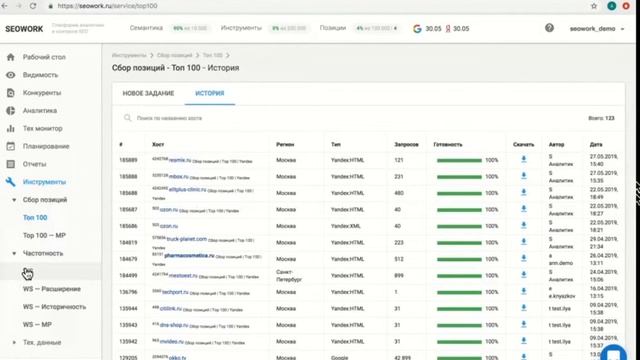
Task: Select the История tab
Action: point(210,93)
